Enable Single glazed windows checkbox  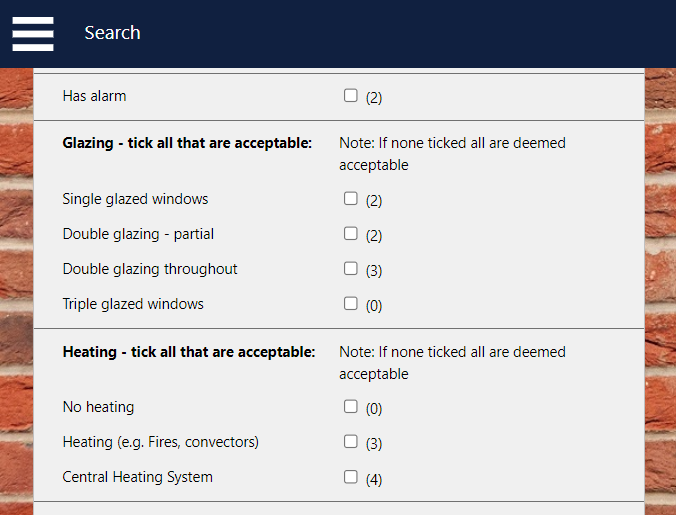350,198
